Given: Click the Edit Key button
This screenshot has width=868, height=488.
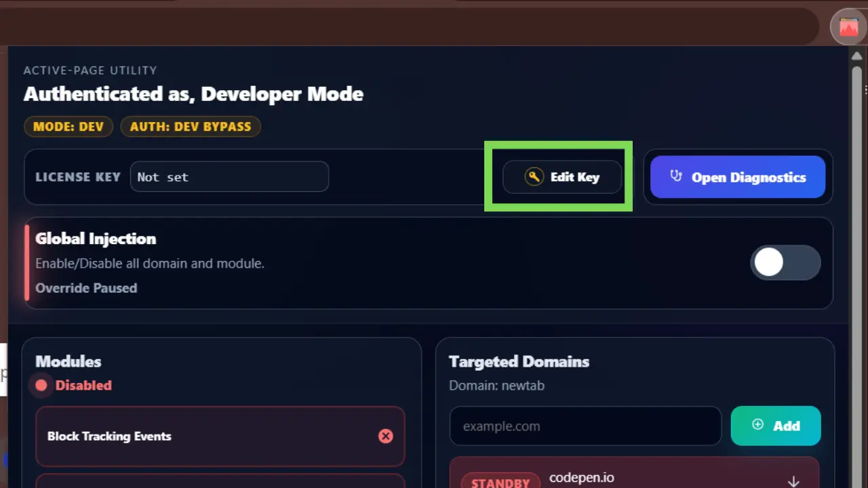Looking at the screenshot, I should coord(562,177).
